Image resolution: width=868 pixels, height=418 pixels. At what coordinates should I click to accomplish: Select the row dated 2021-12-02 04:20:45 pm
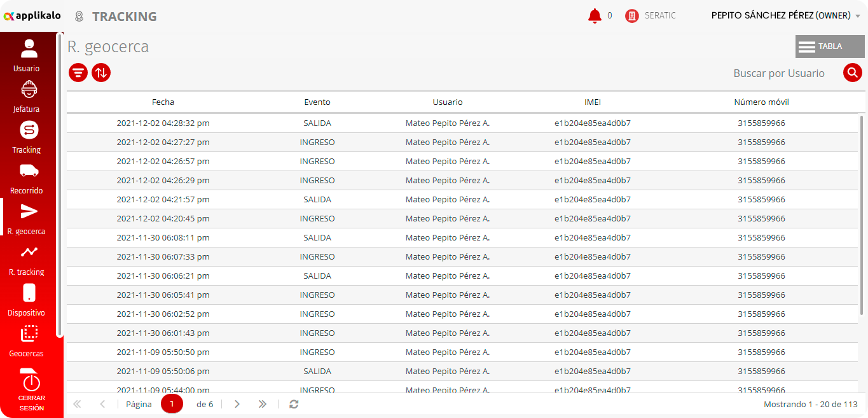coord(462,219)
